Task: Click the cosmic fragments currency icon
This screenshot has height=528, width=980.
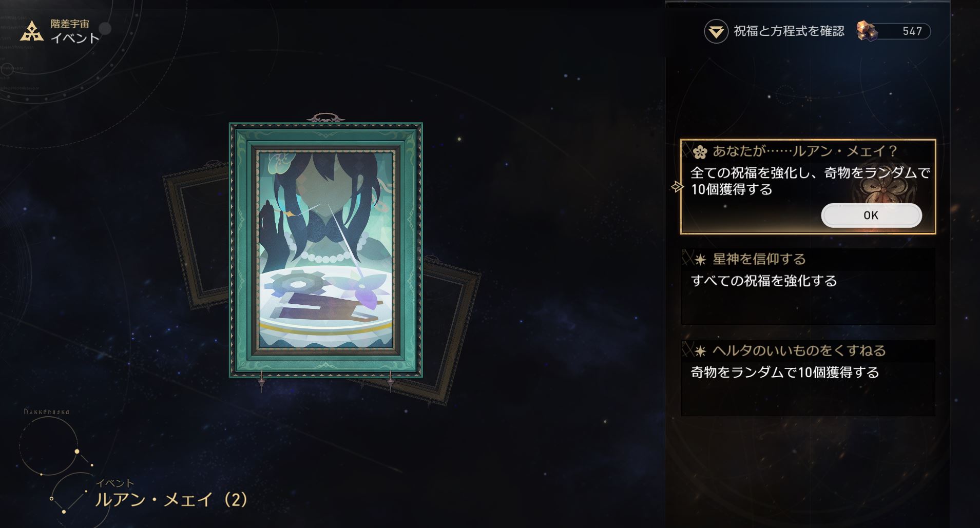Action: [867, 31]
